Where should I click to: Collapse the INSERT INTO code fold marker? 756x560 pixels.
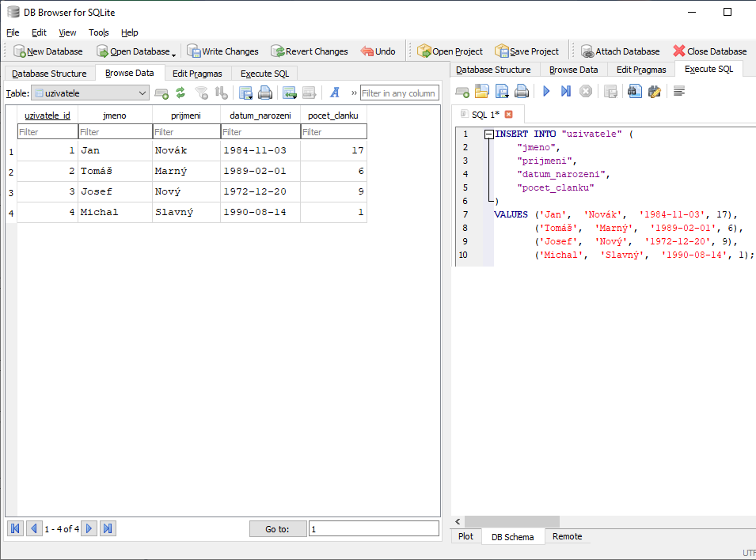[488, 134]
